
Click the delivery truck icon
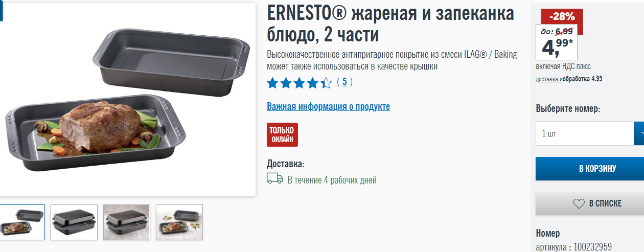coord(274,178)
